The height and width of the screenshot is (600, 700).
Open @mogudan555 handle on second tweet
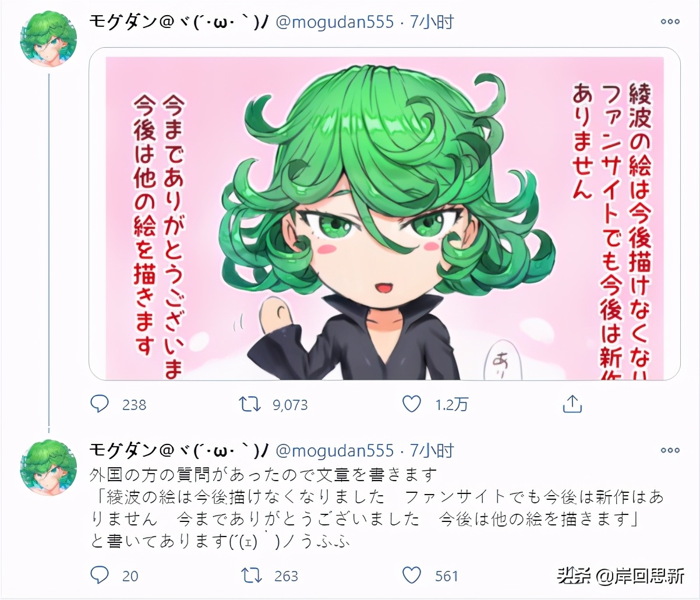(x=334, y=450)
